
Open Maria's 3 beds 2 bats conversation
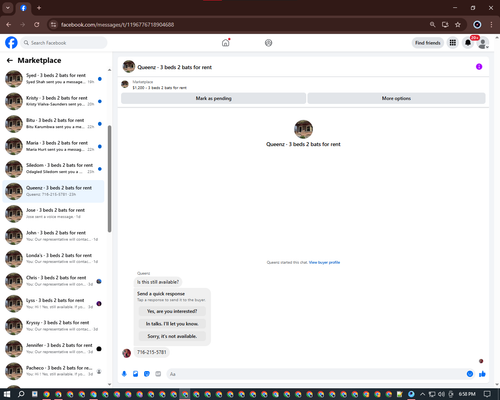tap(53, 146)
